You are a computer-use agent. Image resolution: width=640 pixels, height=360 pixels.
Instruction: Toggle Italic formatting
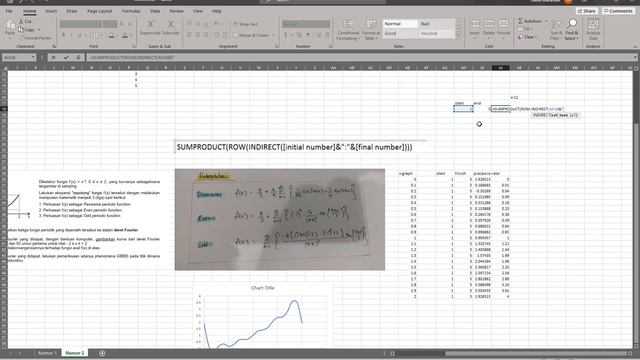click(71, 36)
